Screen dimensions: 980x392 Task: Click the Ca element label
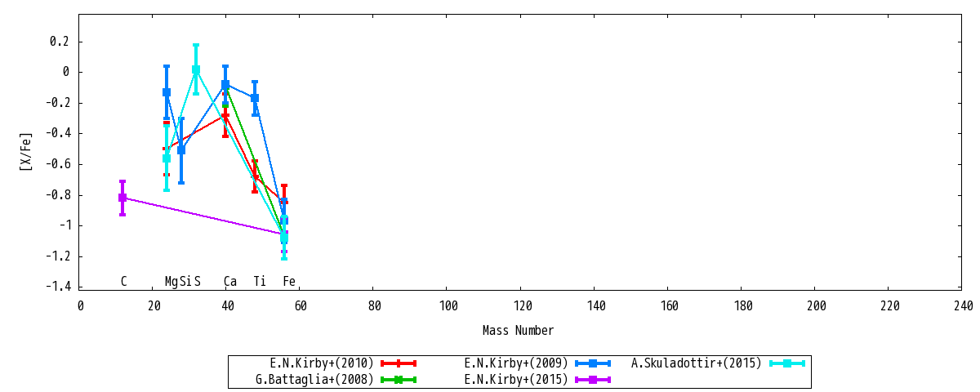click(230, 282)
